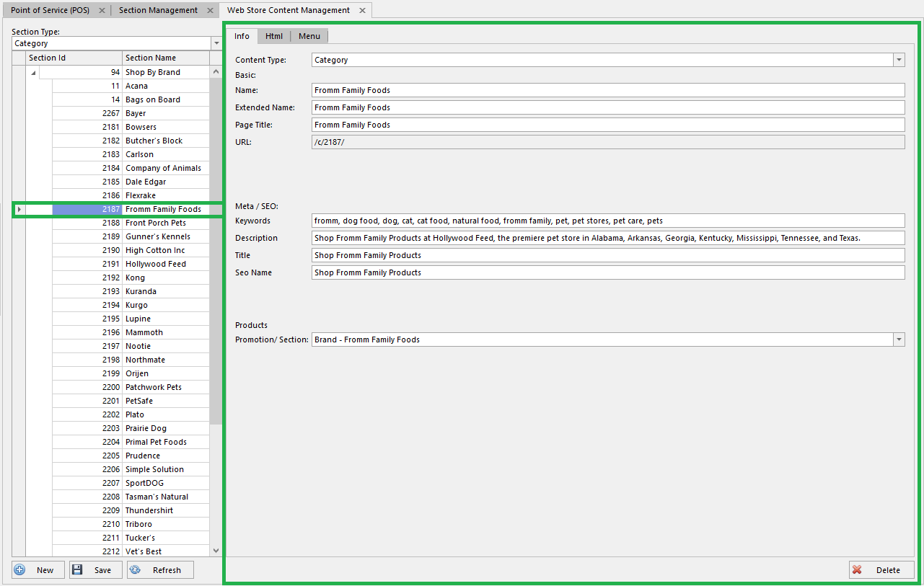
Task: Select the Hollywood Feed row
Action: tap(131, 264)
